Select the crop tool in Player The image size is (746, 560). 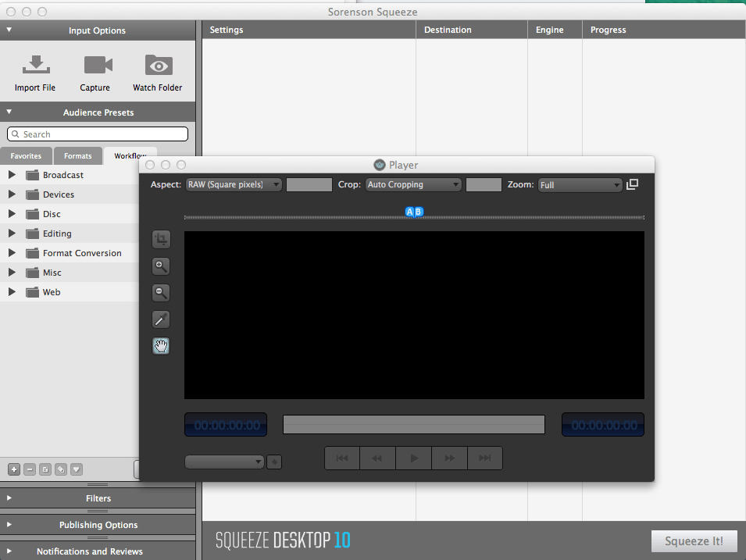click(161, 239)
